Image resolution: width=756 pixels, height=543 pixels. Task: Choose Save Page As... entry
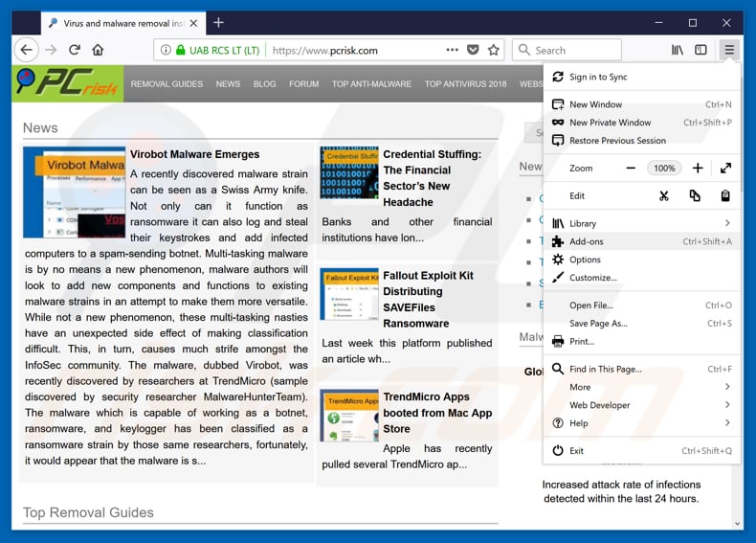641,324
